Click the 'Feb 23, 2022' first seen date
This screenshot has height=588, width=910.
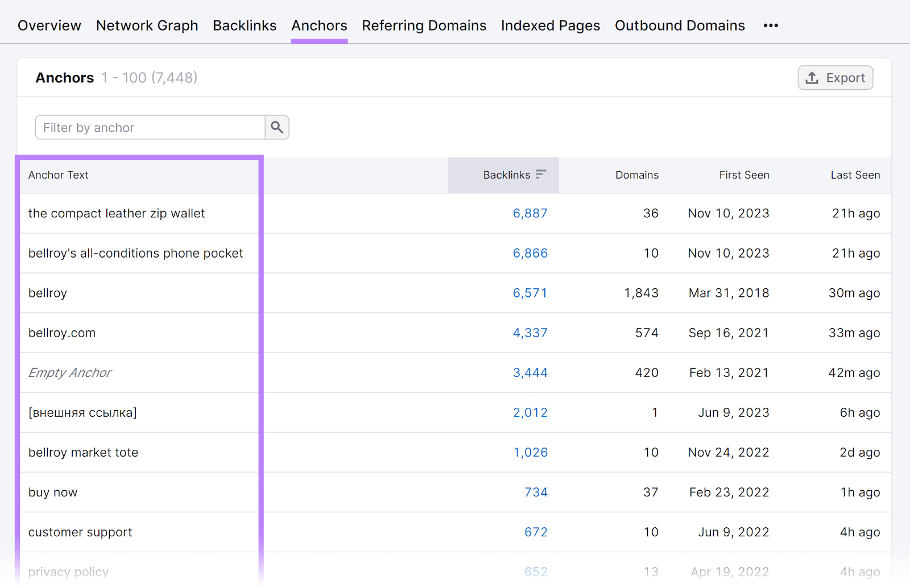point(729,492)
